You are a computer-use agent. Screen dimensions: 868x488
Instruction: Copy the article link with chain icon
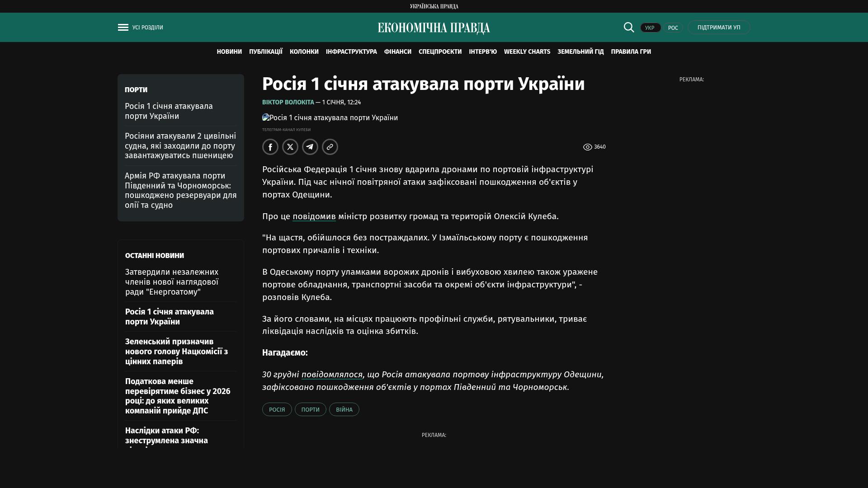(330, 147)
